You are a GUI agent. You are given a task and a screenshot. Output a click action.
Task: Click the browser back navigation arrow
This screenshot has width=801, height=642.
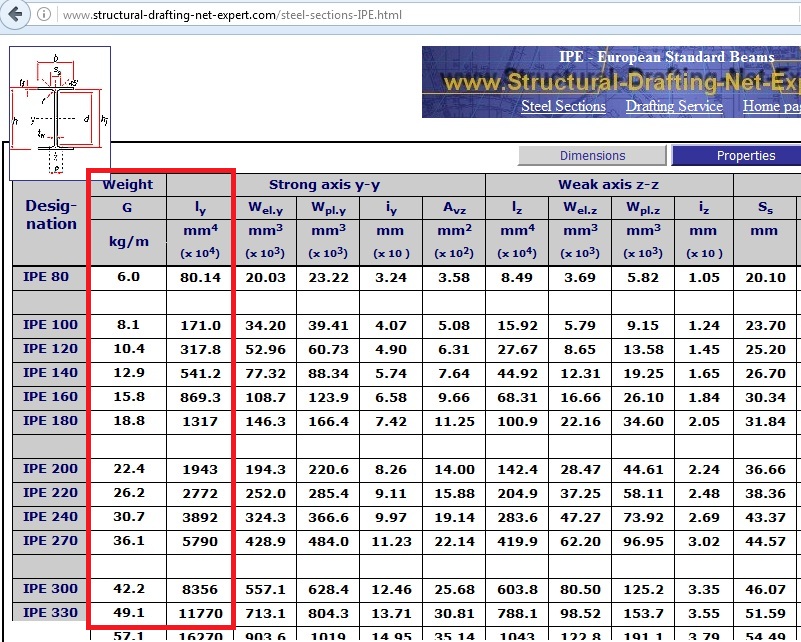click(16, 15)
